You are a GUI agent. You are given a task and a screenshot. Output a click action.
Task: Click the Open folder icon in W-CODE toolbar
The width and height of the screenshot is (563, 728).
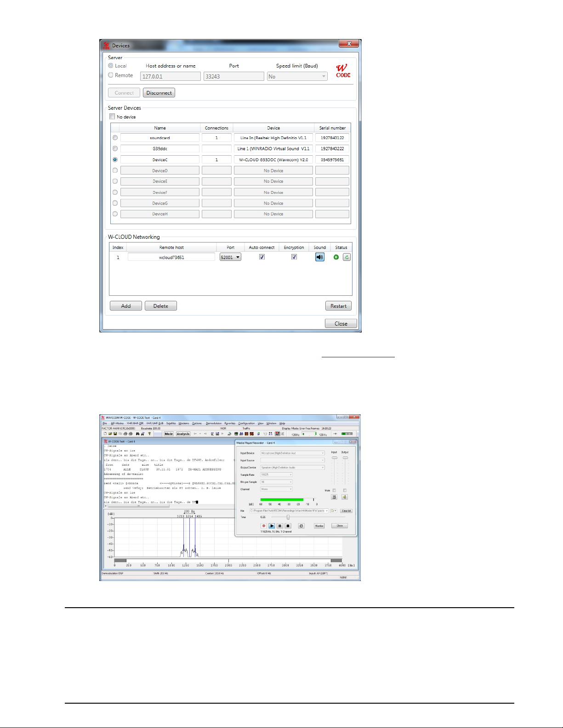[x=110, y=434]
